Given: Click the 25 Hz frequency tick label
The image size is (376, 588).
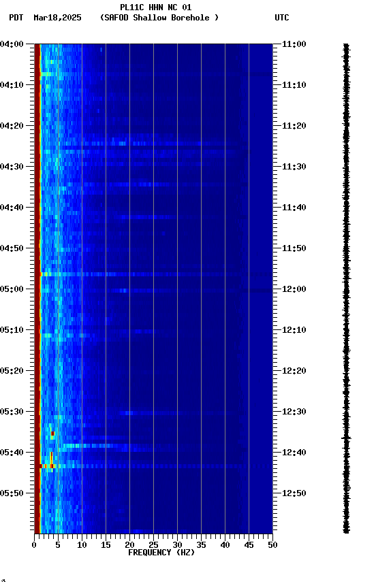Looking at the screenshot, I should pos(153,545).
